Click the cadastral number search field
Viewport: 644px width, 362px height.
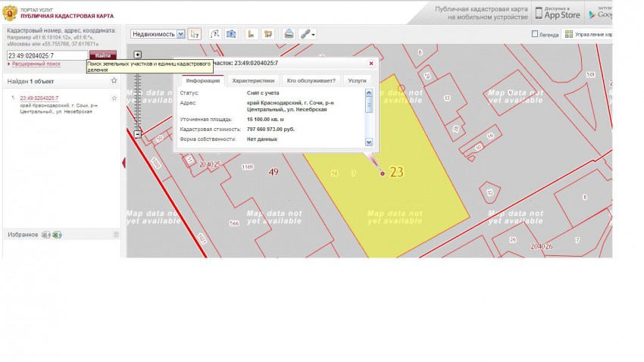coord(47,55)
